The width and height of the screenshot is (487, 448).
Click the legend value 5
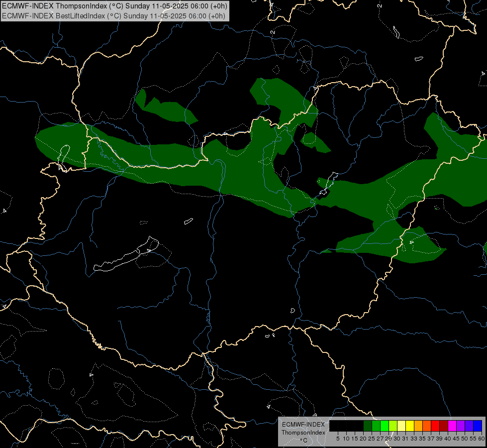[x=338, y=439]
